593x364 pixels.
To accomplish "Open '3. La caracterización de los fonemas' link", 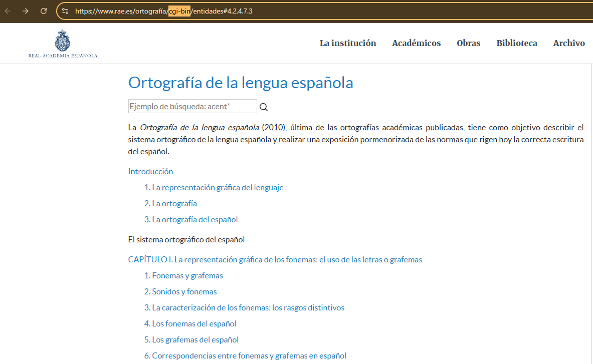I will 244,308.
